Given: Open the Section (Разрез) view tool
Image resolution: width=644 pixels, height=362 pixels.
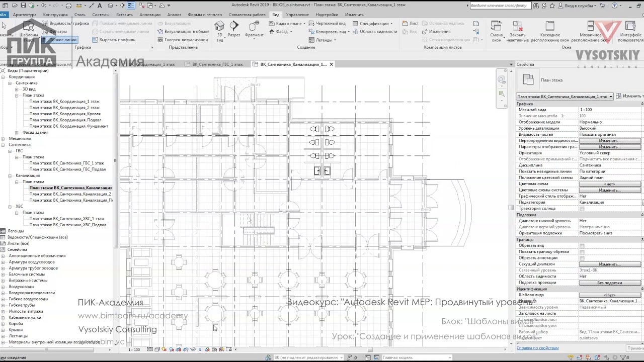Looking at the screenshot, I should [233, 29].
